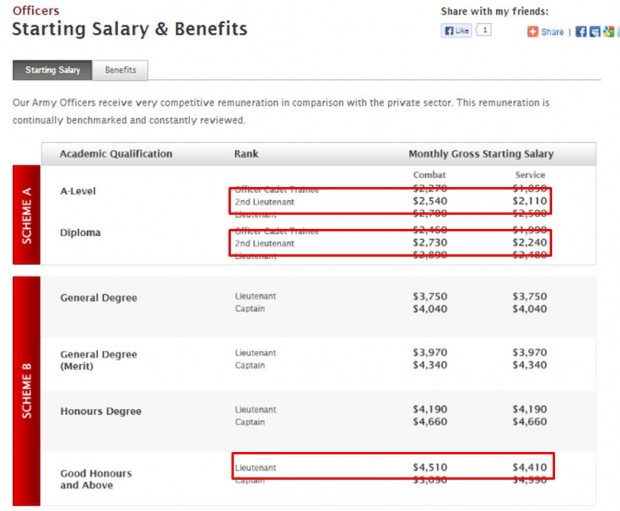This screenshot has width=620, height=511.
Task: Select the Diploma qualification row label
Action: [x=78, y=232]
